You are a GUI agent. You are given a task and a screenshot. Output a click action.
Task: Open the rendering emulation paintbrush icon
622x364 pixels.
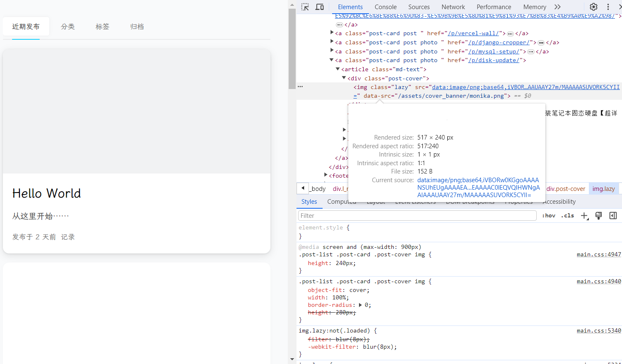click(598, 216)
